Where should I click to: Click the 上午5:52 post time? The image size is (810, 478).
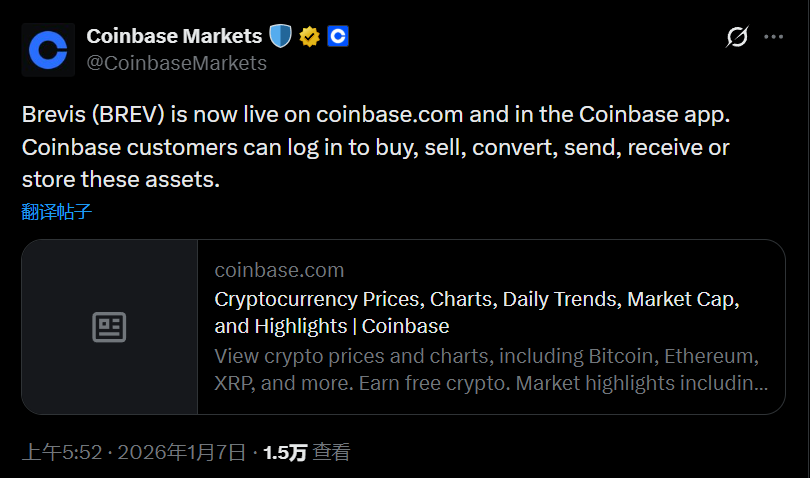pos(63,453)
